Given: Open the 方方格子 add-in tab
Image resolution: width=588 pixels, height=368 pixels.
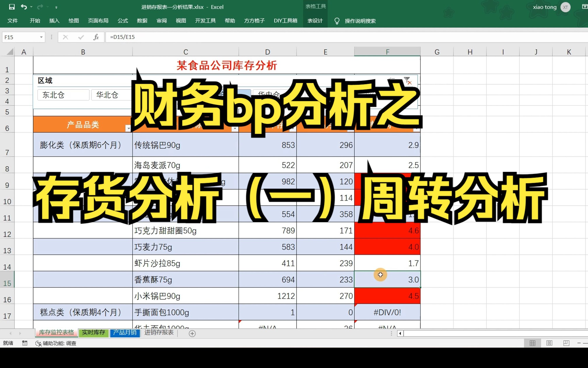Looking at the screenshot, I should pos(254,21).
